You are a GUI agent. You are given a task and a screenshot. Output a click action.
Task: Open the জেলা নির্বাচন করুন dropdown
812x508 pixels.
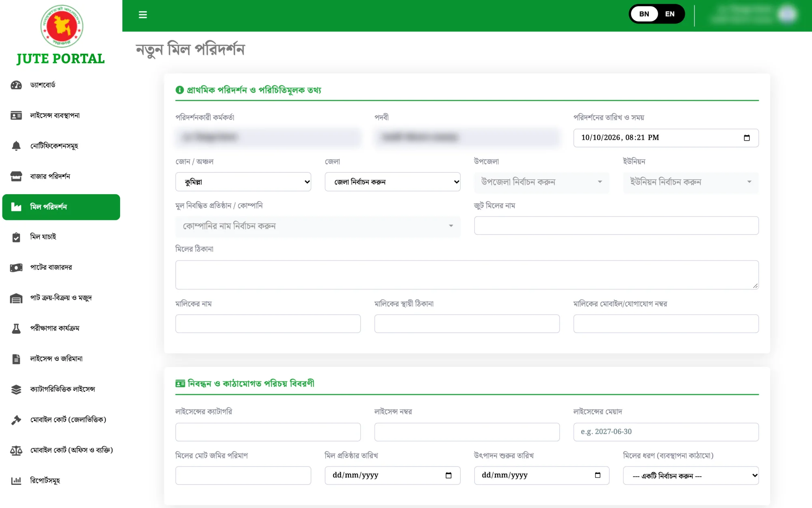(393, 182)
